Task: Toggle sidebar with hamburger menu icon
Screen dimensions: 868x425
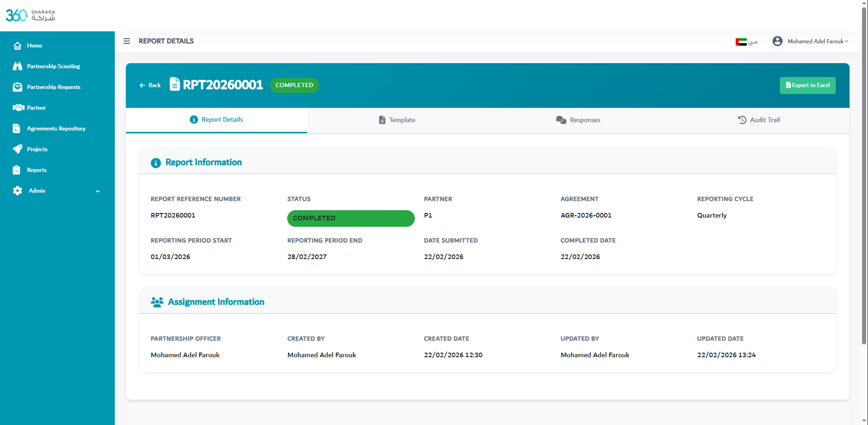Action: coord(127,41)
